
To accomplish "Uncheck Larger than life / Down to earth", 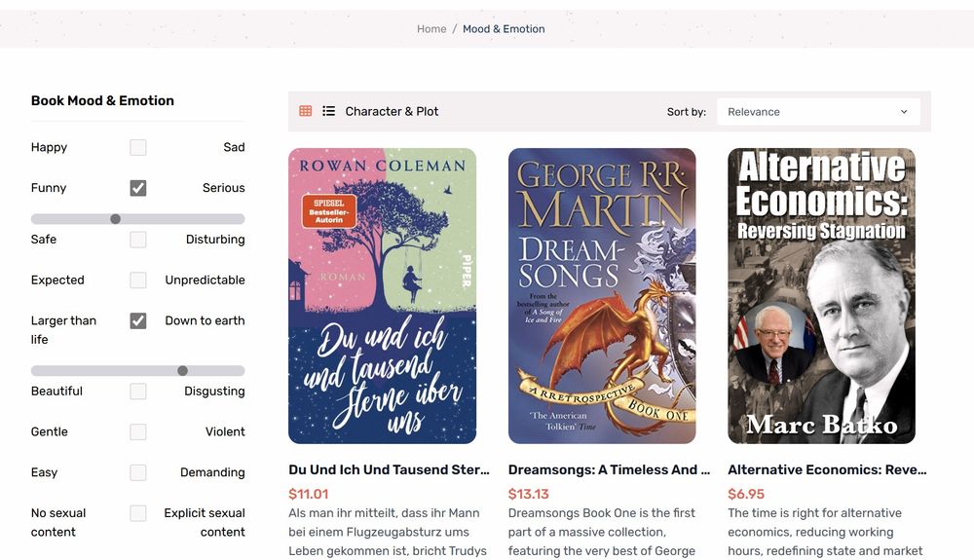I will [138, 321].
